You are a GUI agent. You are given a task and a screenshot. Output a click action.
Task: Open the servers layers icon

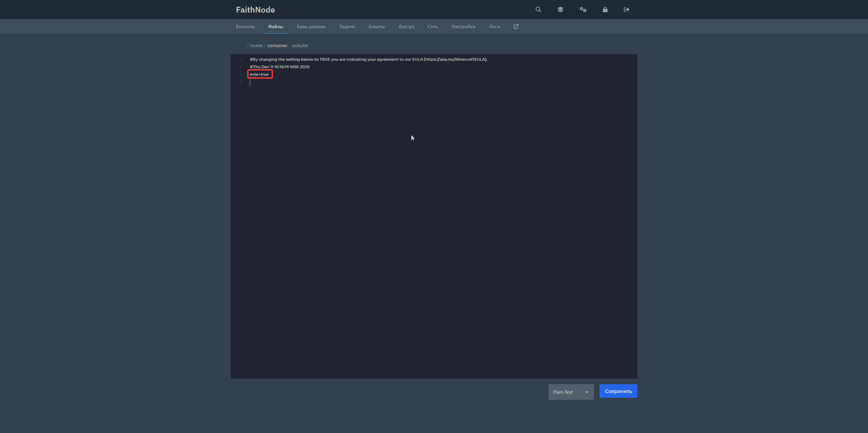tap(560, 9)
